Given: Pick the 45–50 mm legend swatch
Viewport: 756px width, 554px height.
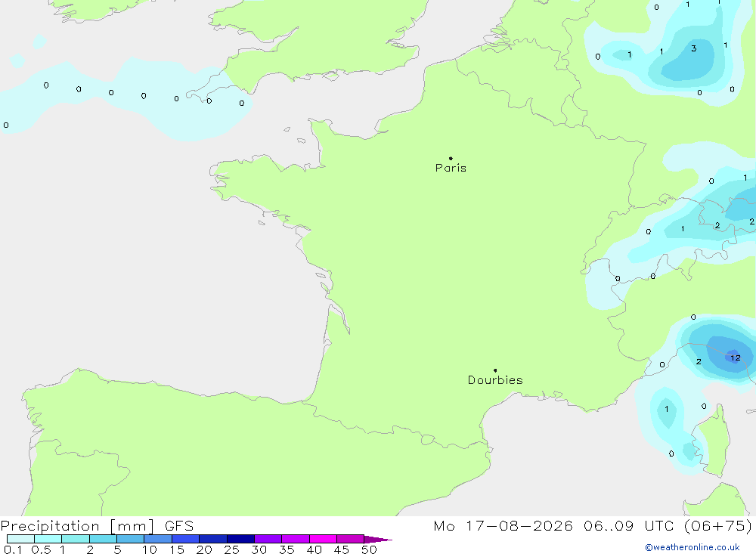Looking at the screenshot, I should [x=350, y=539].
